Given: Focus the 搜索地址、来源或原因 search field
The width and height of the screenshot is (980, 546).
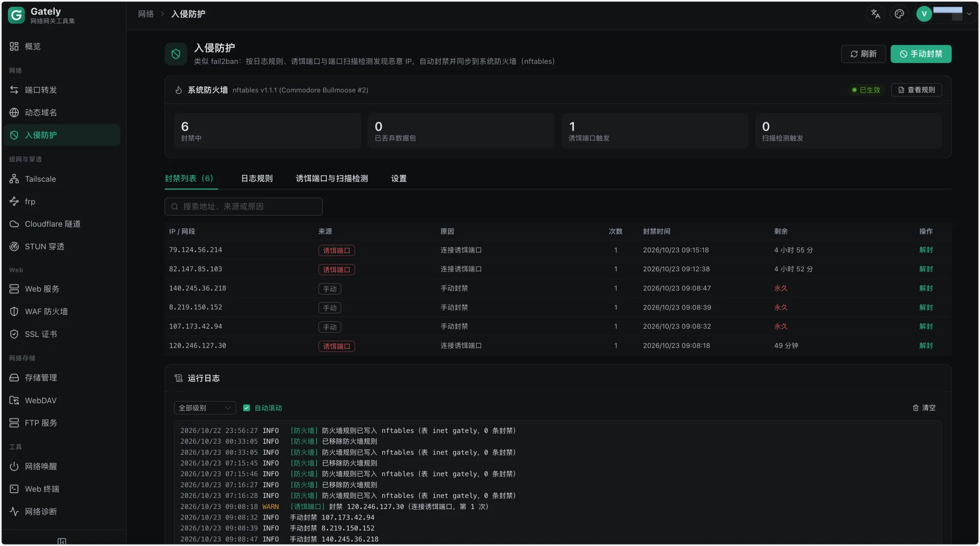Looking at the screenshot, I should tap(244, 207).
